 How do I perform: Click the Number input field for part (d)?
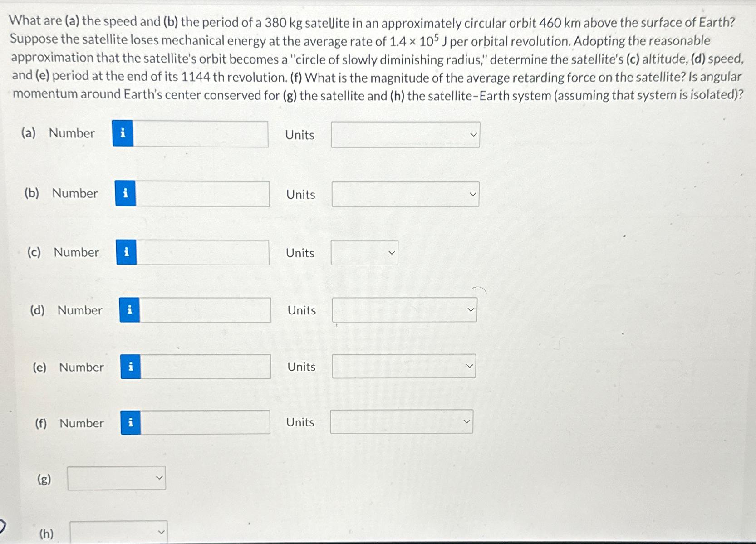coord(206,310)
